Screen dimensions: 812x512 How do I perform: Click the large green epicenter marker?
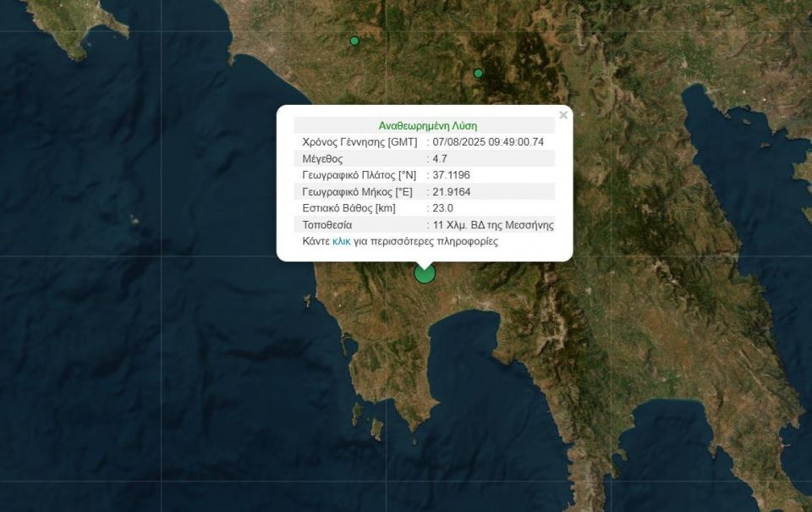click(x=425, y=273)
